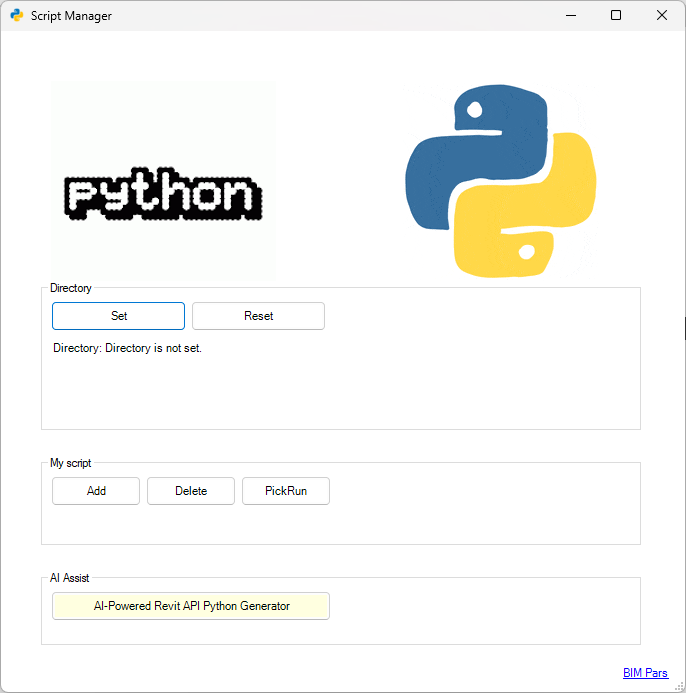Screen dimensions: 686x693
Task: Delete the selected script
Action: (x=191, y=491)
